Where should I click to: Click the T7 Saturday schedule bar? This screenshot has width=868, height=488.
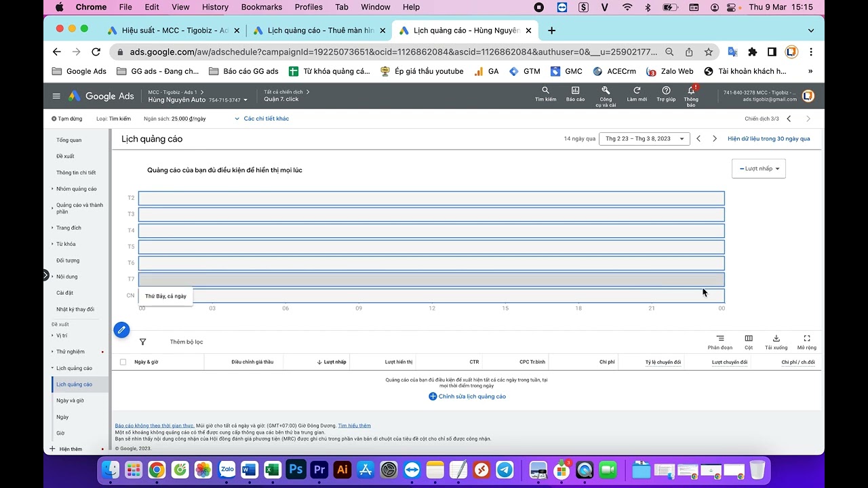click(431, 279)
